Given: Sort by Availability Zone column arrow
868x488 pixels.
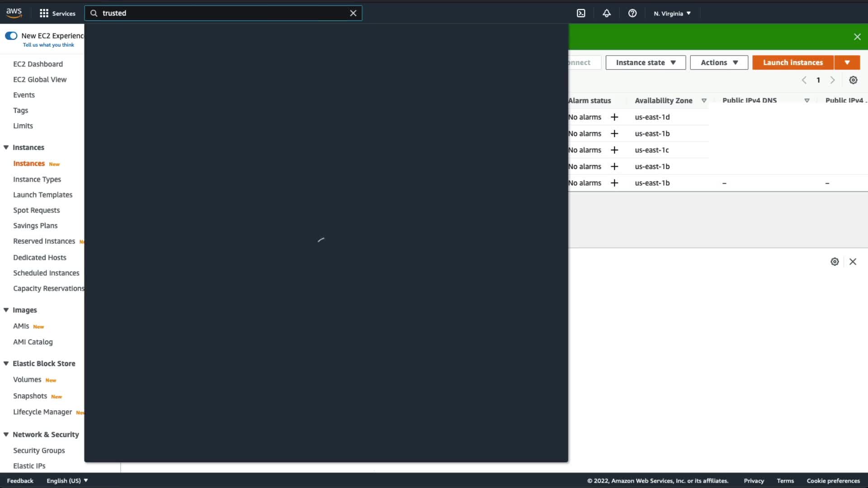Looking at the screenshot, I should tap(704, 100).
